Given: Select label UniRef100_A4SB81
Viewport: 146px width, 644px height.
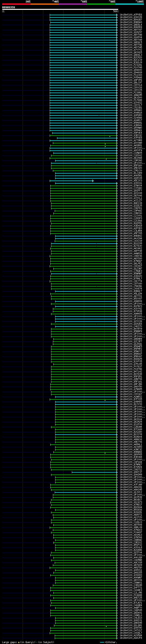Looking at the screenshot, I should click(x=131, y=145).
